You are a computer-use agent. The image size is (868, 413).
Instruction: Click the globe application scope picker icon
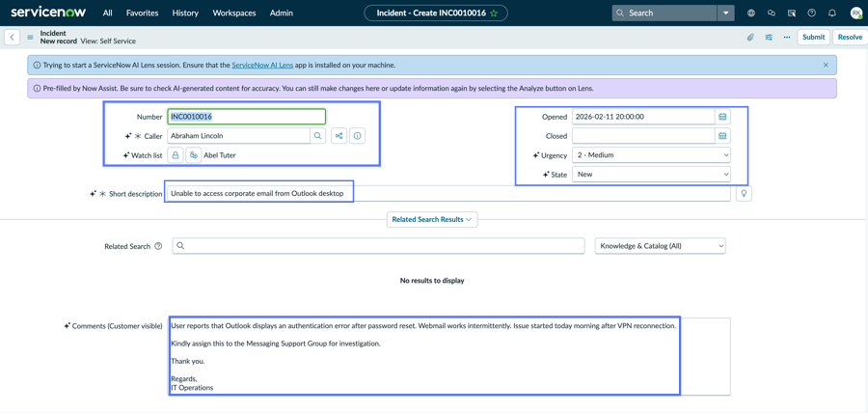click(751, 13)
